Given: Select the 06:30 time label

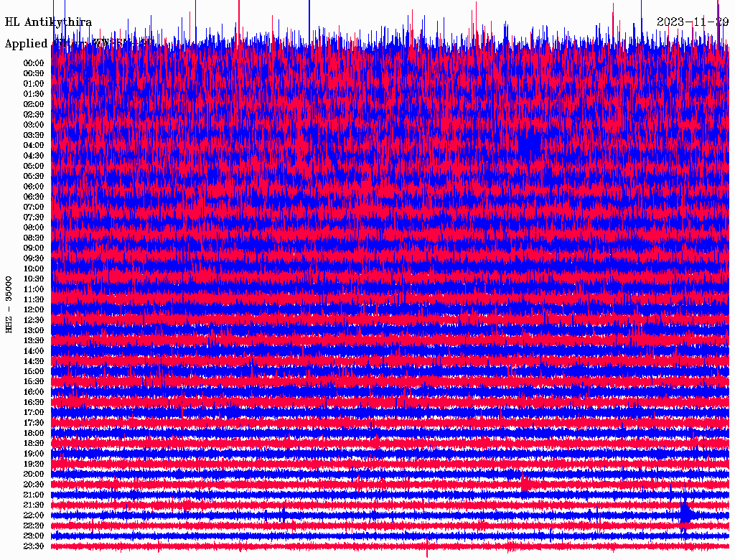Looking at the screenshot, I should point(34,197).
